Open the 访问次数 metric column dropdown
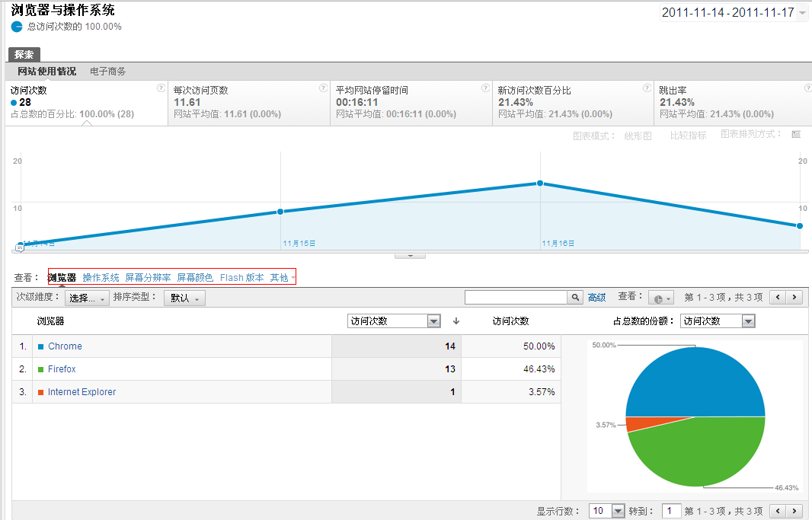Viewport: 812px width, 520px height. (x=394, y=321)
